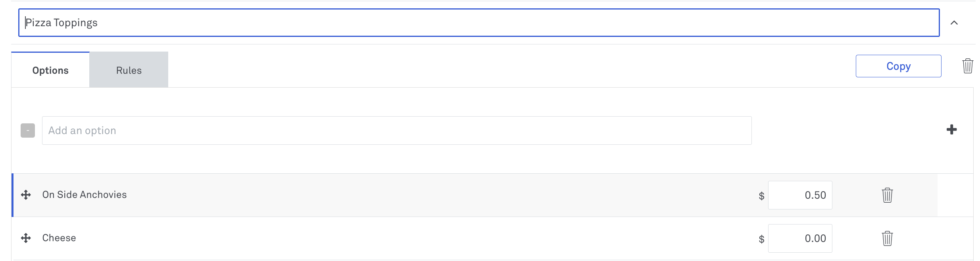Viewport: 980px width, 261px height.
Task: Delete the On Side Anchovies option
Action: [x=887, y=195]
